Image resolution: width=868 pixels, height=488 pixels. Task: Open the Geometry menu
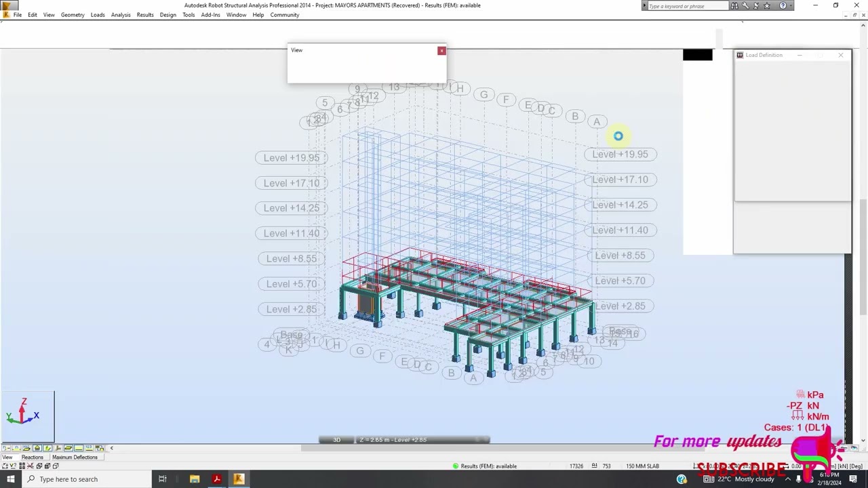click(x=73, y=15)
